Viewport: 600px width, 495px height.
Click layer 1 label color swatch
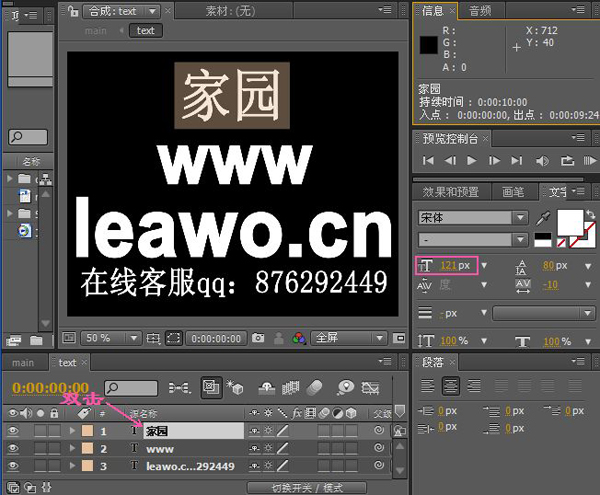coord(87,431)
